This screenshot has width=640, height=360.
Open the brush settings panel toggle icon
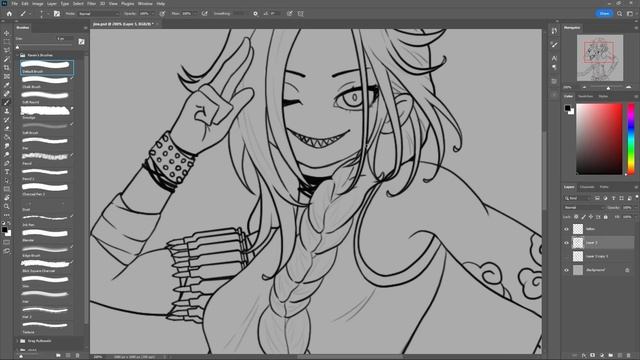click(x=57, y=13)
